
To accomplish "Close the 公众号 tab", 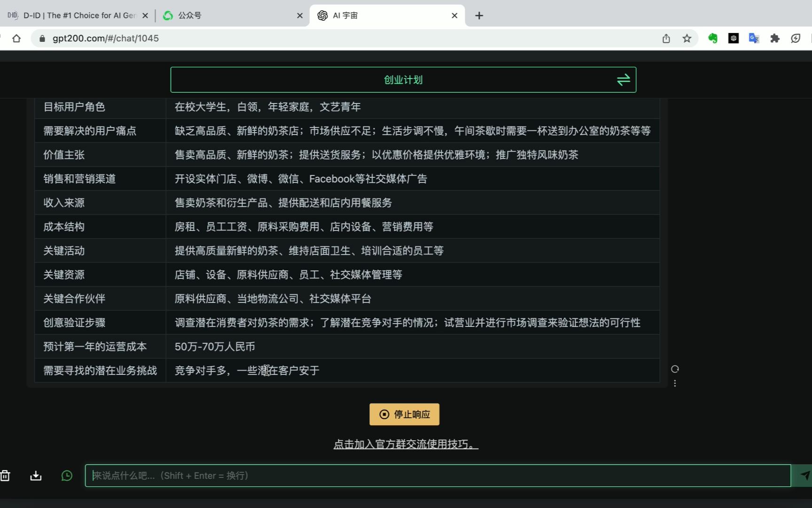I will tap(300, 16).
